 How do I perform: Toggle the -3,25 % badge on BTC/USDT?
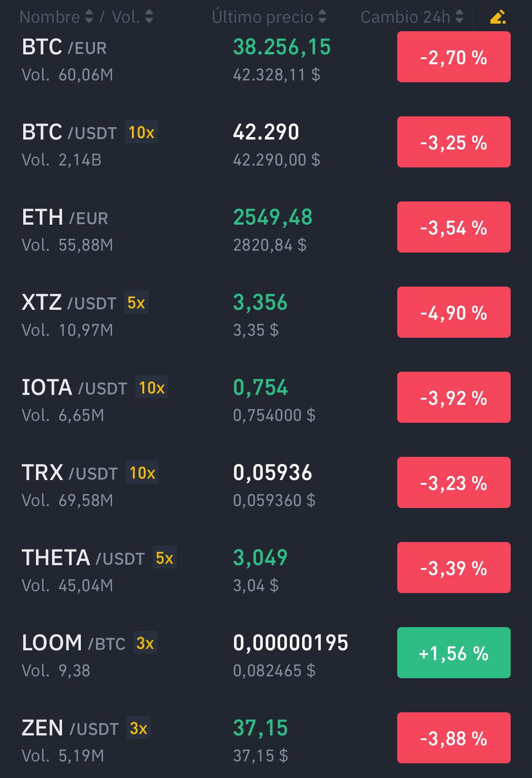click(454, 142)
